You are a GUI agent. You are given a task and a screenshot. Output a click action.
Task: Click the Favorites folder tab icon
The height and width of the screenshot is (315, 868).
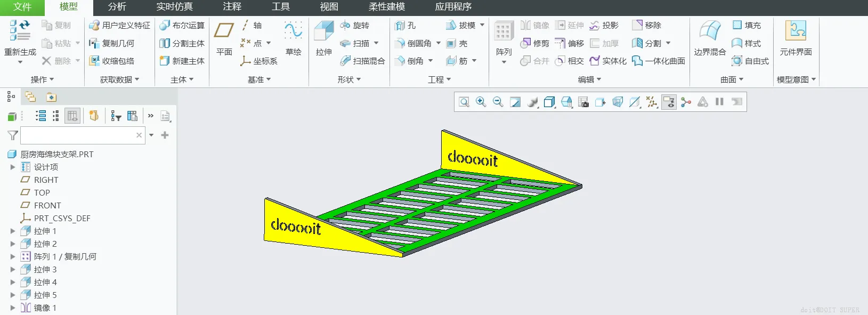click(x=51, y=96)
